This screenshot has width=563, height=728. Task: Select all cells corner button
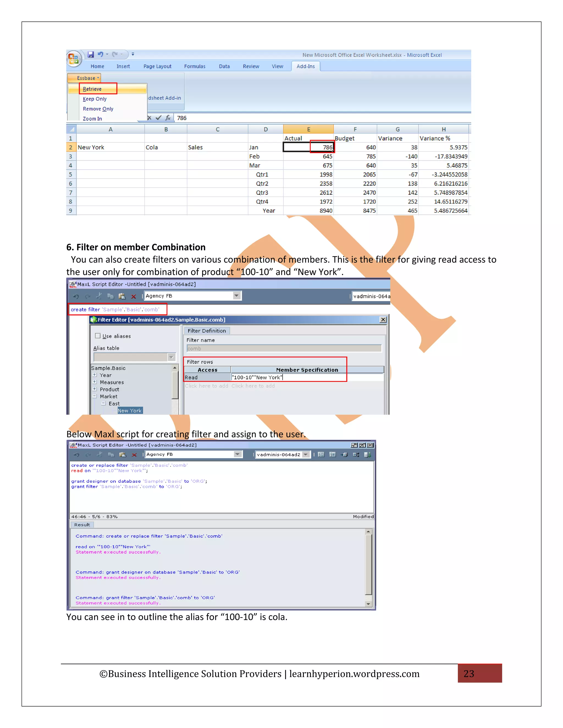pos(71,129)
